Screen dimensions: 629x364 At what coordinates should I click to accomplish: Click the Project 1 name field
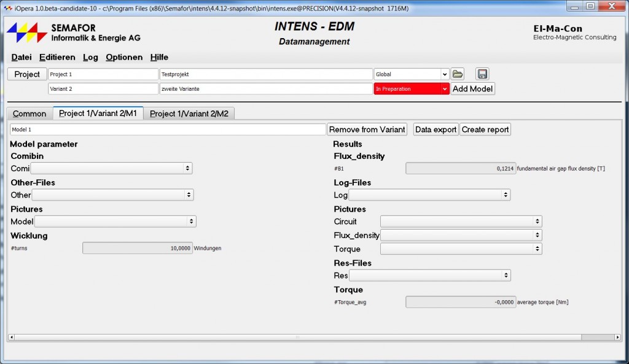point(103,74)
